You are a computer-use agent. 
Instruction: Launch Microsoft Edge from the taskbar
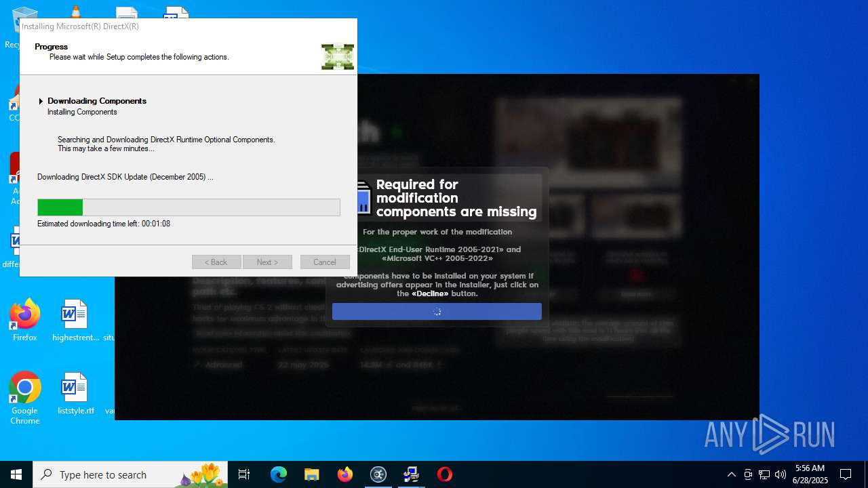pos(279,474)
